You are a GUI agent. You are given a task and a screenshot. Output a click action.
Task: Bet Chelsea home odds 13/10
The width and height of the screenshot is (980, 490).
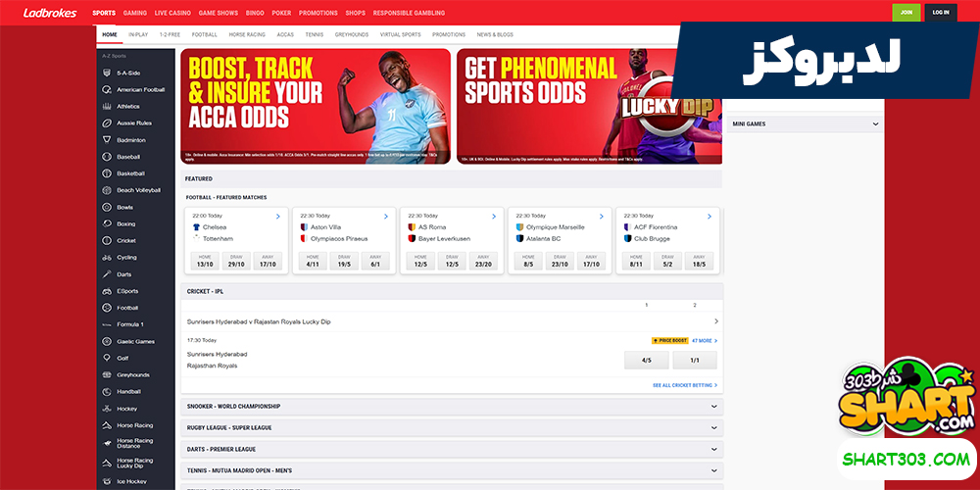pos(205,261)
